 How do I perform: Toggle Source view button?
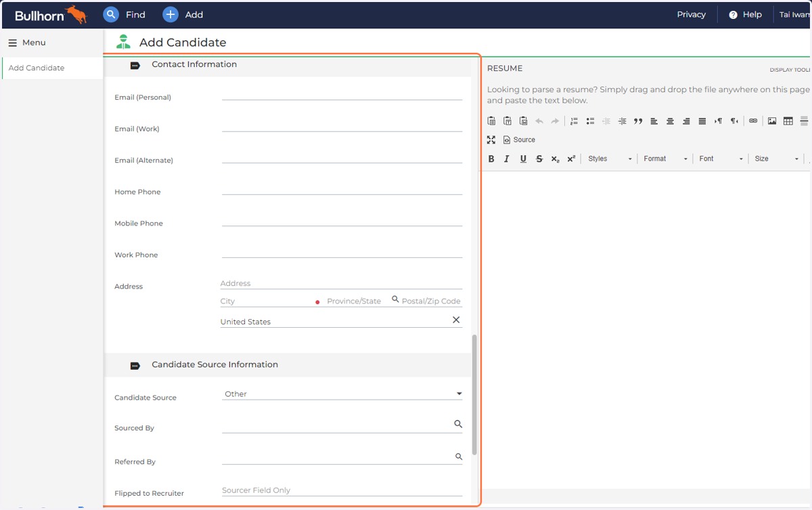pyautogui.click(x=519, y=140)
